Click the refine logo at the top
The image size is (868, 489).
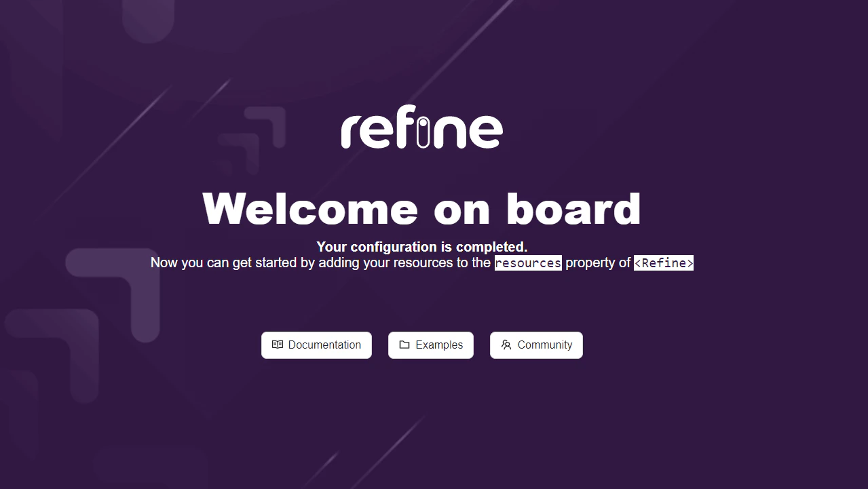click(x=421, y=128)
